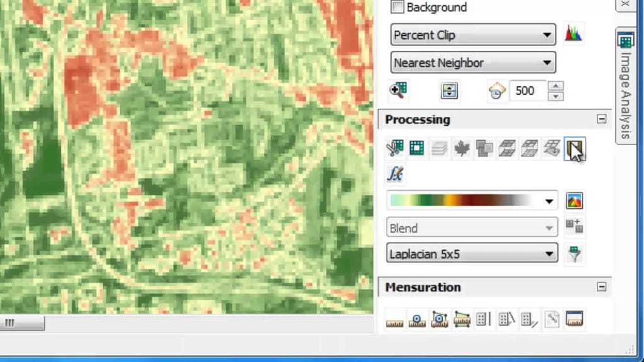Image resolution: width=644 pixels, height=362 pixels.
Task: Apply the filter using the funnel icon
Action: coord(574,253)
